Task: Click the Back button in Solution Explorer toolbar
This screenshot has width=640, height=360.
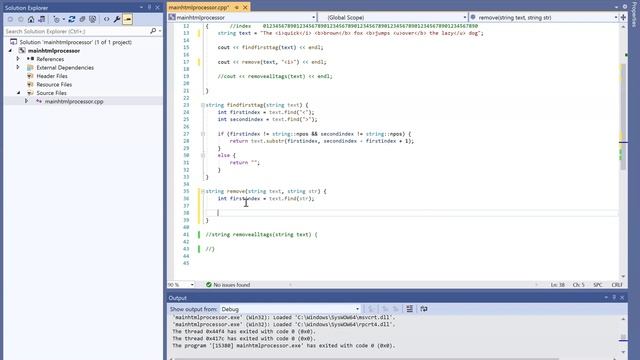Action: 10,19
